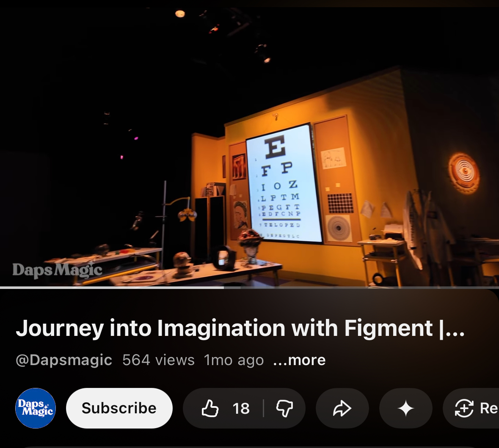This screenshot has height=448, width=499.
Task: Subscribe to the Dapsmagic channel
Action: [x=119, y=408]
